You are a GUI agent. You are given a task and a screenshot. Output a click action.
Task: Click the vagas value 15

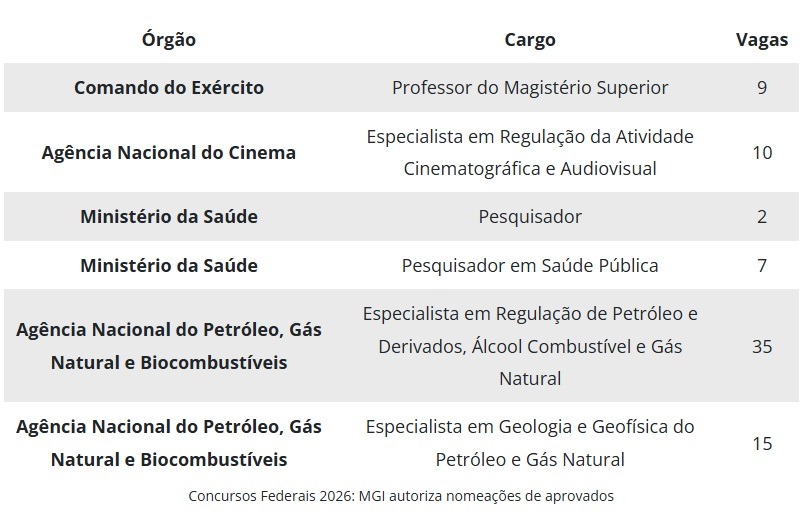point(762,443)
